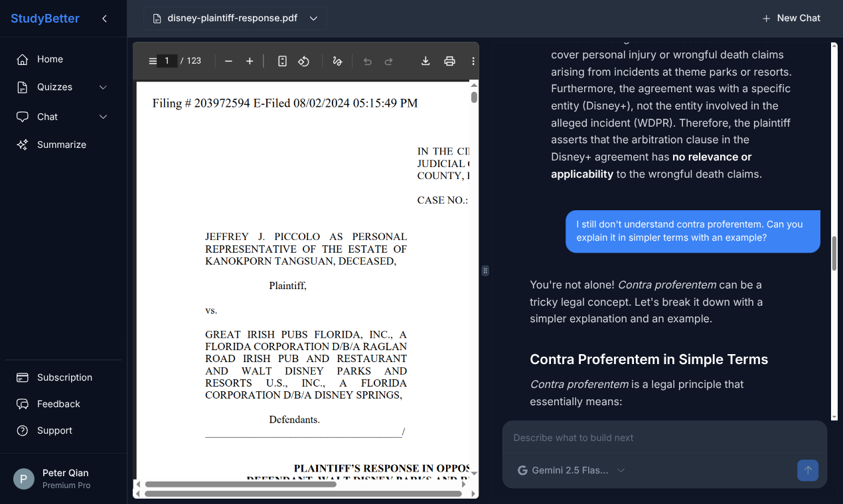This screenshot has height=504, width=843.
Task: Collapse the StudyBetter sidebar
Action: (104, 19)
